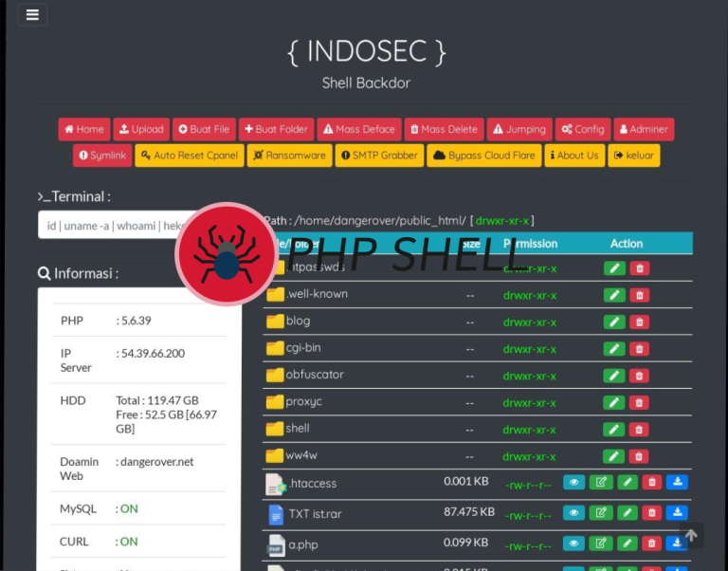This screenshot has width=728, height=571.
Task: Click the eye view icon for TXT ist.rar
Action: click(573, 513)
